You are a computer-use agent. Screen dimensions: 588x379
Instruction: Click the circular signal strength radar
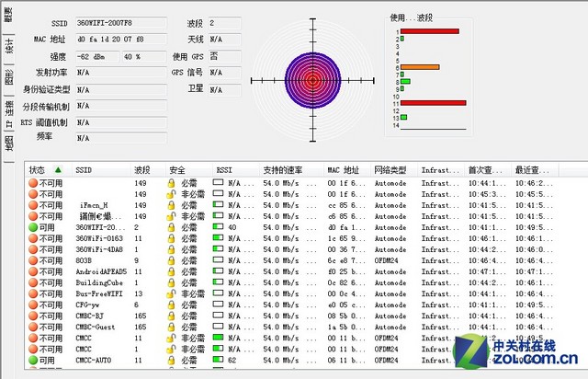(x=312, y=80)
